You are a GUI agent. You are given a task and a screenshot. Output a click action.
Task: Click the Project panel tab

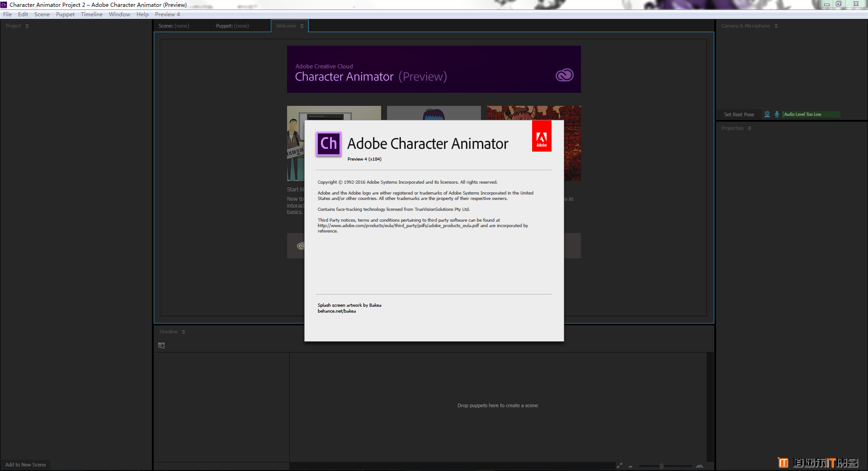(x=14, y=26)
